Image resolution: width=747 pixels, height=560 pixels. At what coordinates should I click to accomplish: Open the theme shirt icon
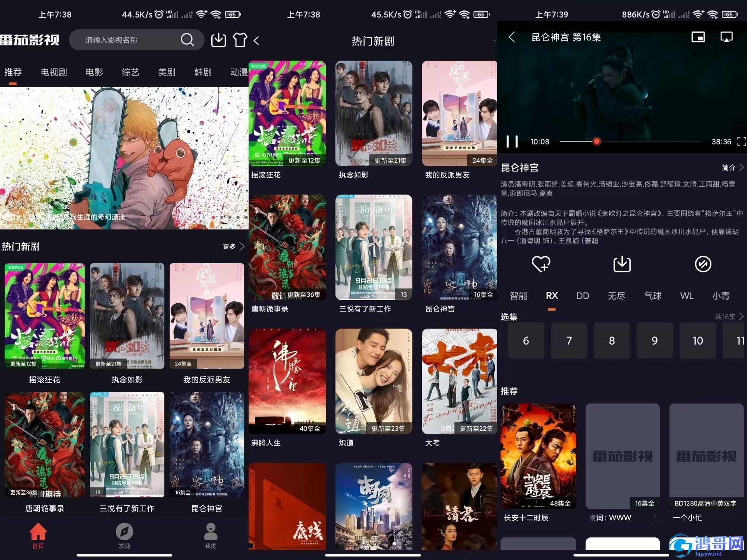click(x=240, y=40)
